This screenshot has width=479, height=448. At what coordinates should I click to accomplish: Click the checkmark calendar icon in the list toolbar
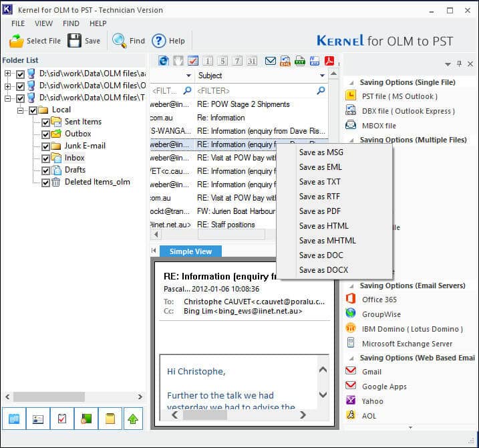(x=193, y=61)
